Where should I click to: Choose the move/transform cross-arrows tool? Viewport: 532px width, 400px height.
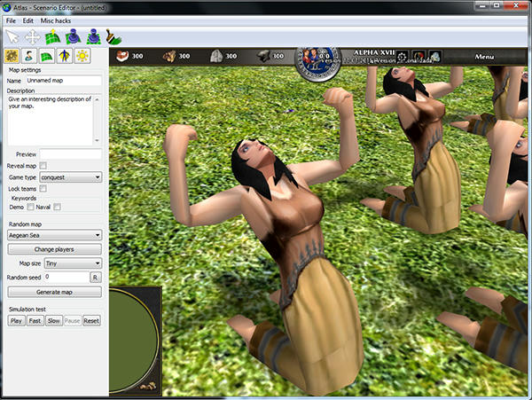tap(33, 36)
